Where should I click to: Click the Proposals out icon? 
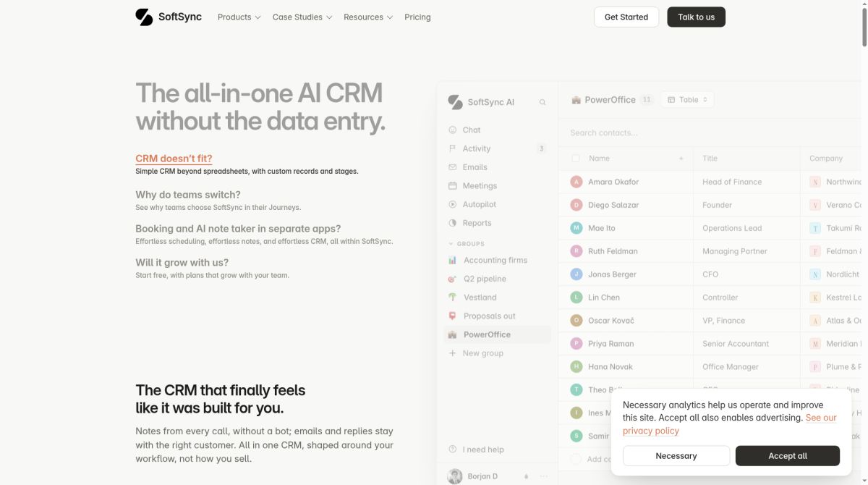pyautogui.click(x=453, y=316)
